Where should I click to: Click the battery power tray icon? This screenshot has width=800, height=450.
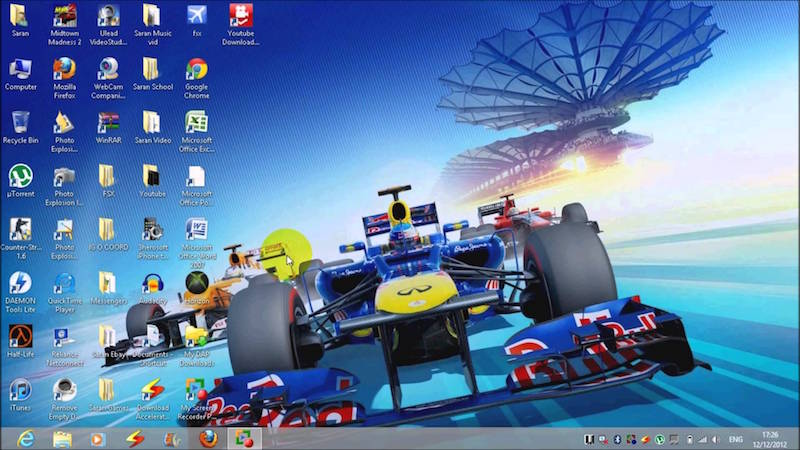coord(689,439)
